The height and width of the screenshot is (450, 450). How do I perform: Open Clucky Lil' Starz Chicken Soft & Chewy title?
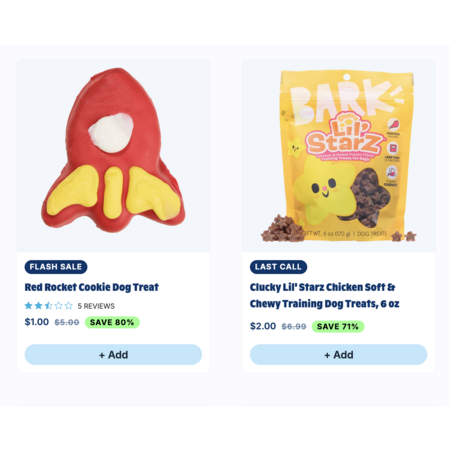pos(324,295)
